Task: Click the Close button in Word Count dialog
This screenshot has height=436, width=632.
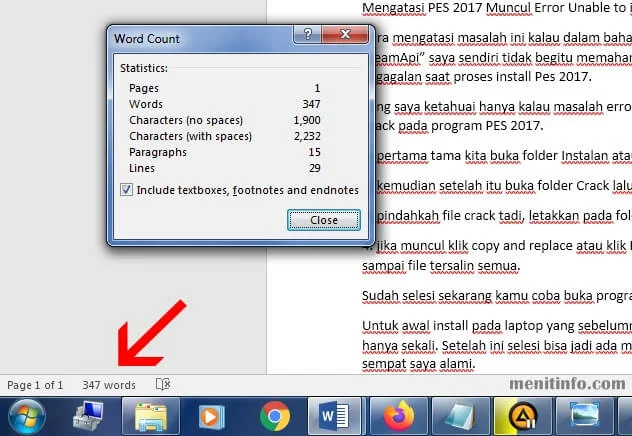Action: (324, 220)
